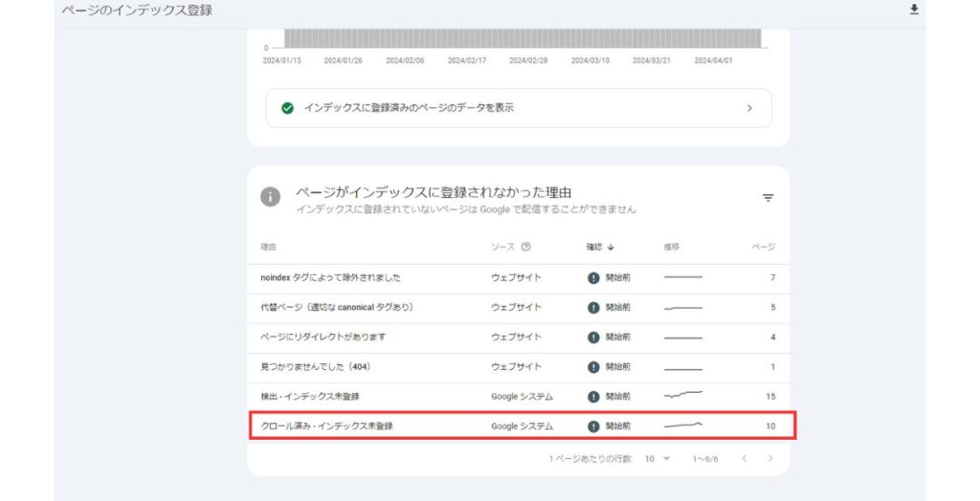Click the info icon beside ページがインデックスに登録されなかった理由
Viewport: 980px width, 501px height.
click(270, 197)
